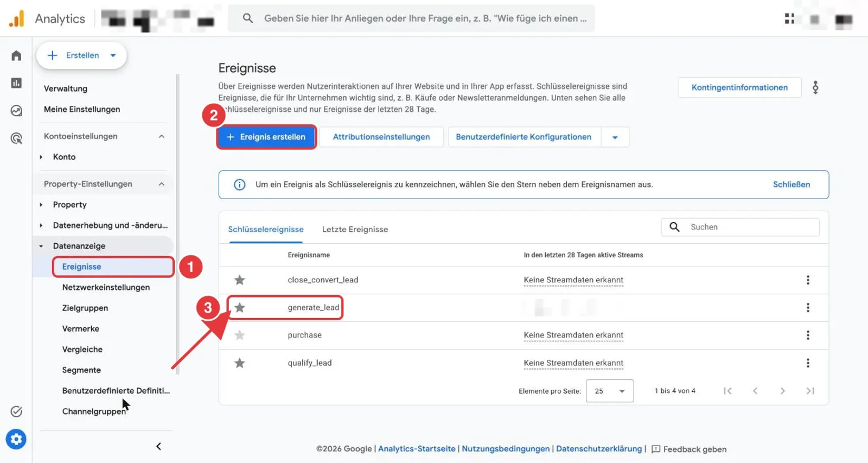
Task: Toggle the star for close_convert_lead
Action: (x=239, y=280)
